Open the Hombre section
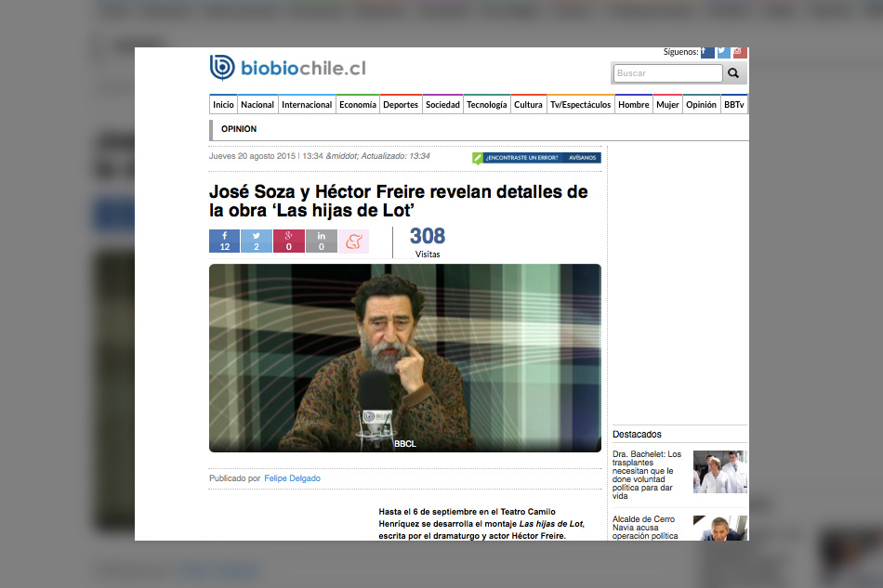This screenshot has height=588, width=883. (634, 105)
